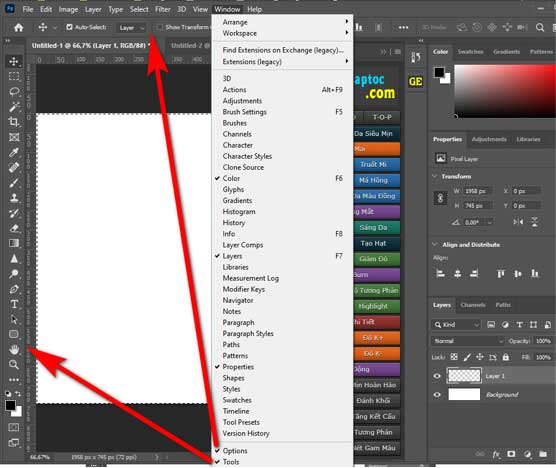Click the Sáng Da action button
Screen dimensions: 556x468
tap(377, 228)
